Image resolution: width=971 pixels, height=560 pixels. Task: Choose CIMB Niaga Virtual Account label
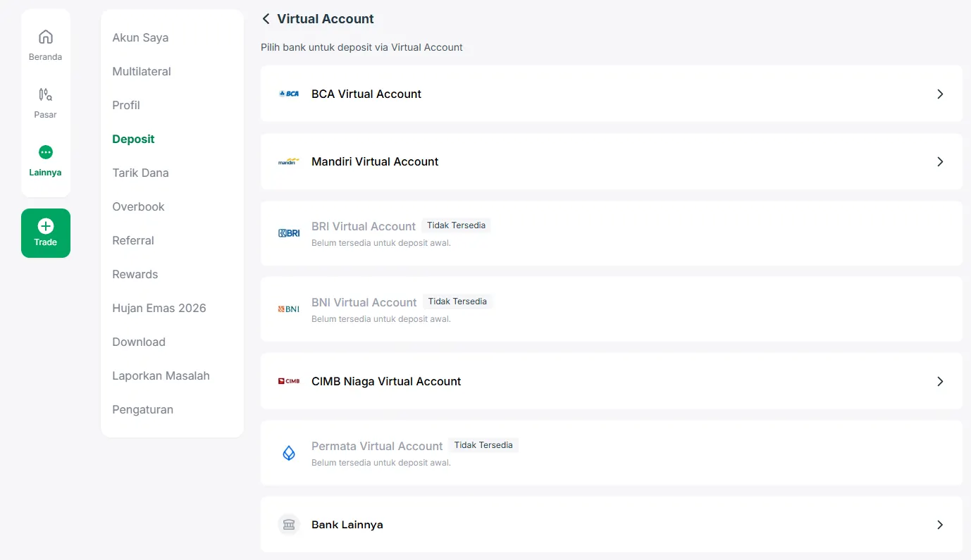386,381
